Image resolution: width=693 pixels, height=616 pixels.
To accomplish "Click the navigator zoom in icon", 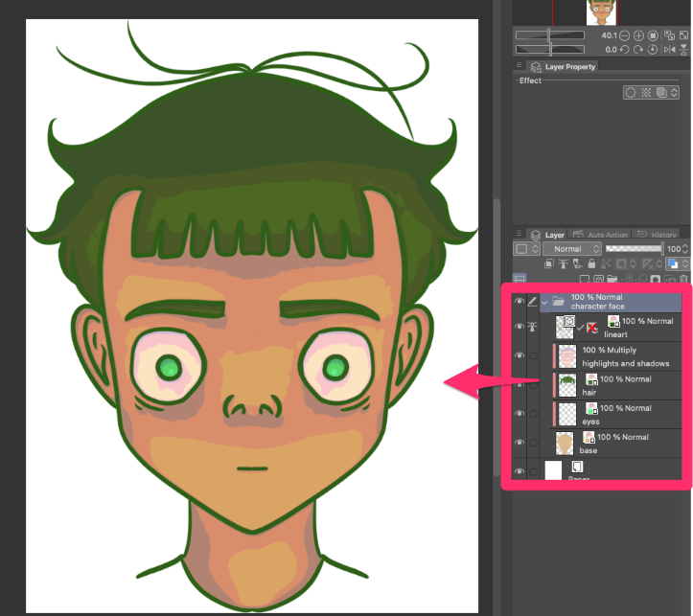I will point(639,35).
